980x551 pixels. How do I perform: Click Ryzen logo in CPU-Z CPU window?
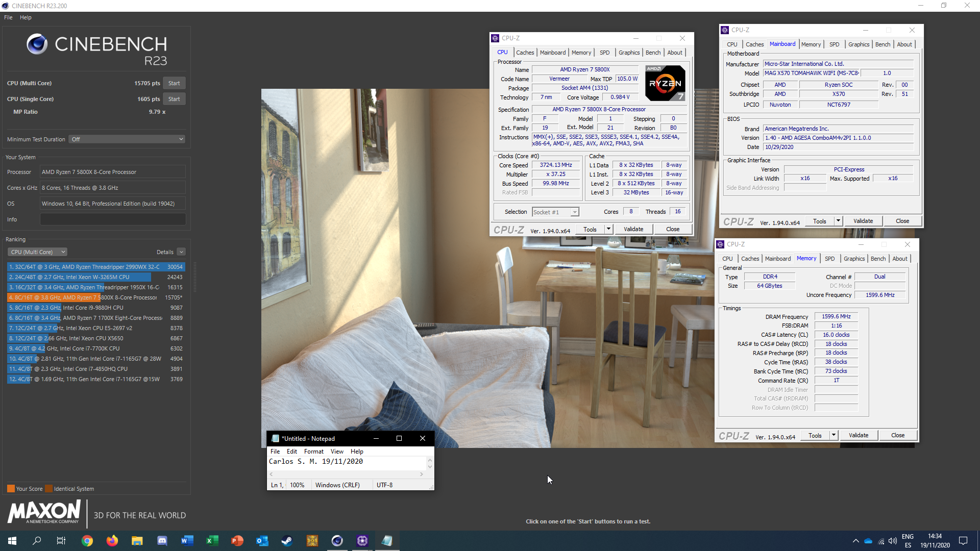click(x=665, y=83)
